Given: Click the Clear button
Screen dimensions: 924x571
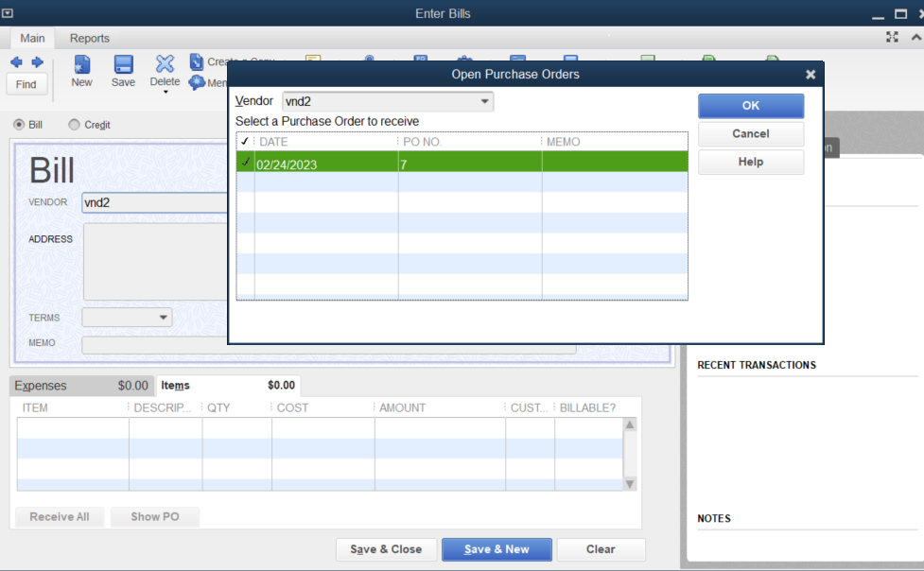Looking at the screenshot, I should [x=601, y=549].
